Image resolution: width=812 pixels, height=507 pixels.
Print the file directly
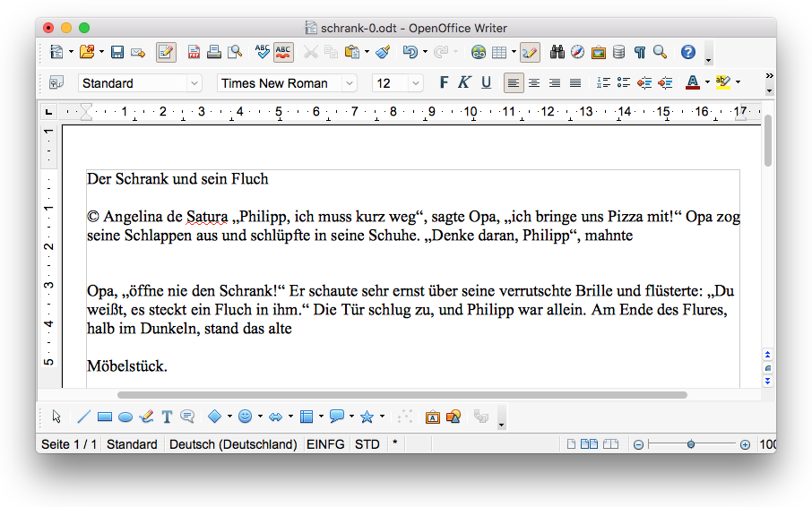(x=214, y=52)
